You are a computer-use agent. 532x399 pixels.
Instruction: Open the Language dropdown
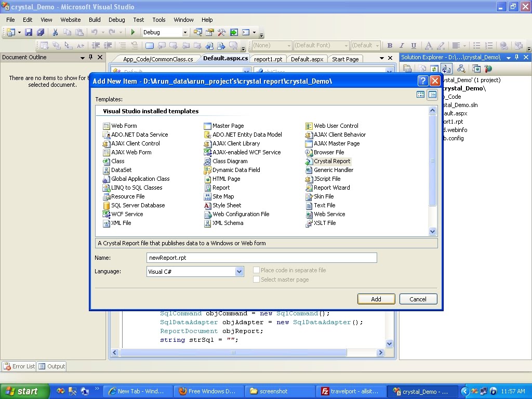tap(238, 271)
